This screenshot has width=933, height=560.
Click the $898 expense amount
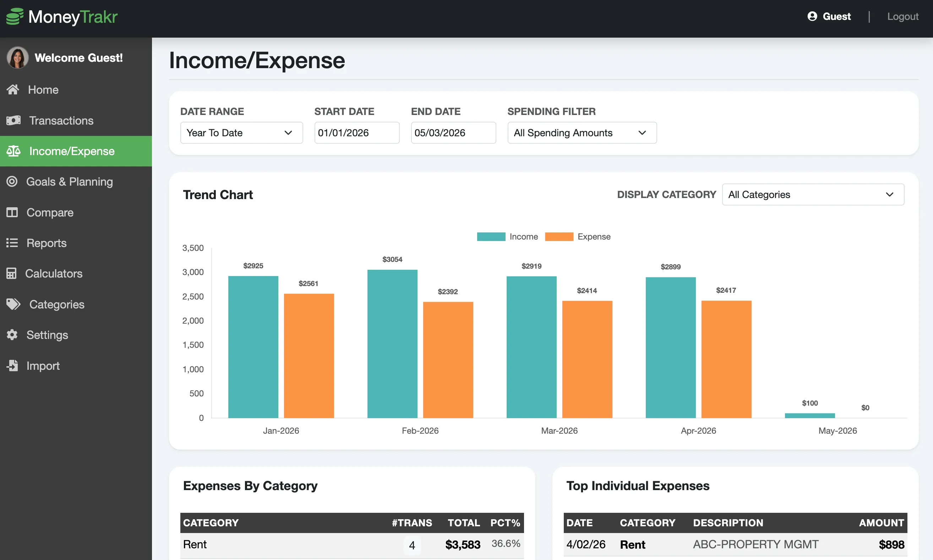[x=891, y=544]
